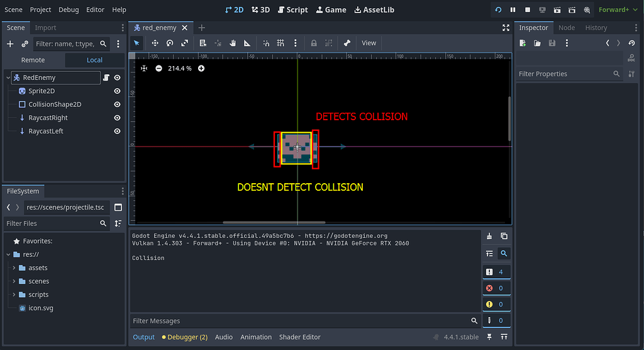Select the Select Mode arrow tool
The image size is (644, 350).
pyautogui.click(x=136, y=43)
